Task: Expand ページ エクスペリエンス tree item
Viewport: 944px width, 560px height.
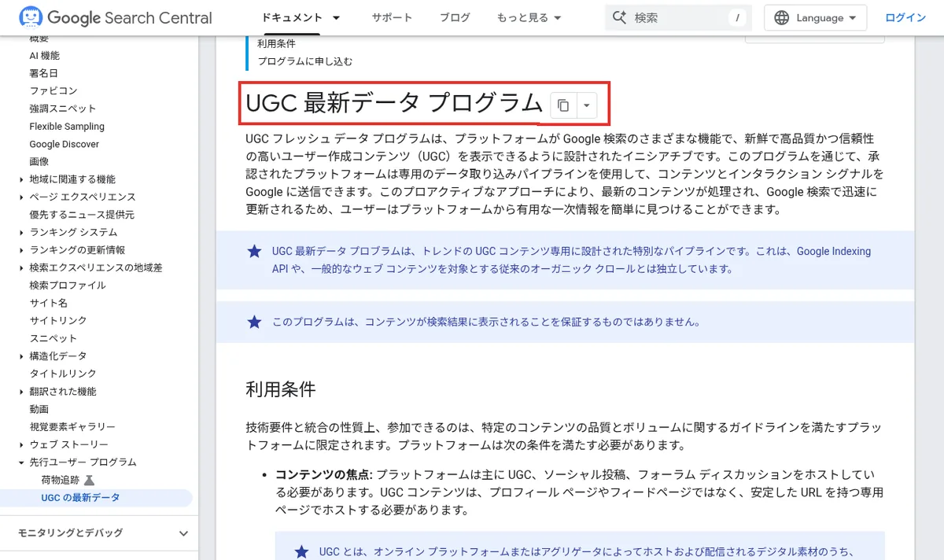Action: click(x=21, y=197)
